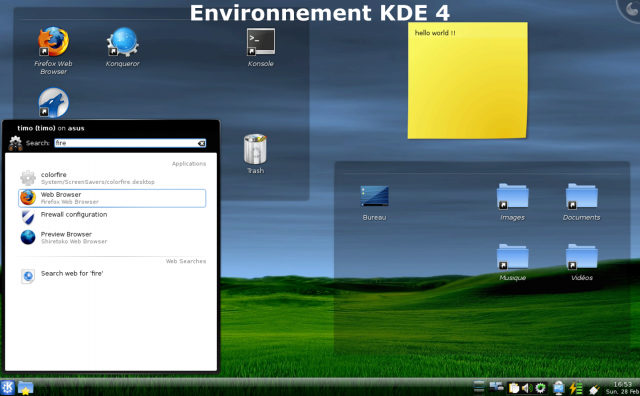Click the yellow 'hello world !!' sticky note
The image size is (640, 396).
coord(467,80)
